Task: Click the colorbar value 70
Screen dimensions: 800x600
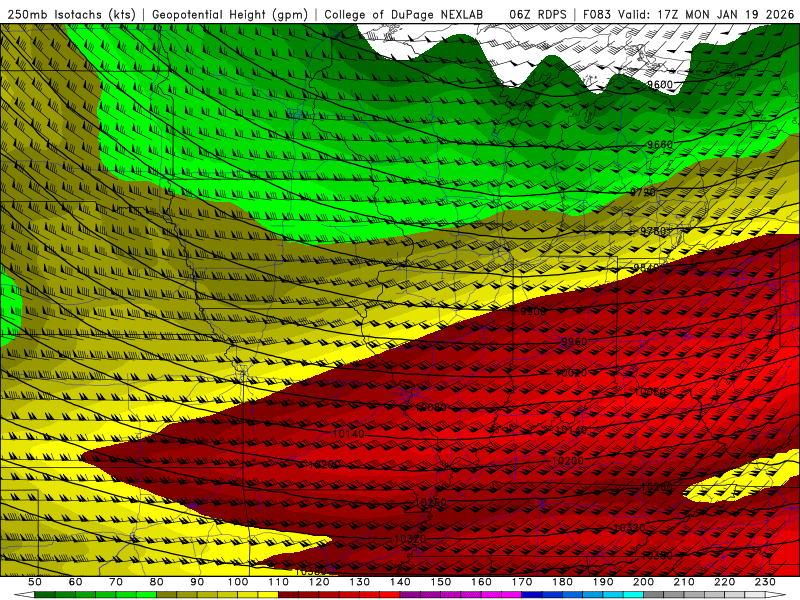Action: pos(116,582)
